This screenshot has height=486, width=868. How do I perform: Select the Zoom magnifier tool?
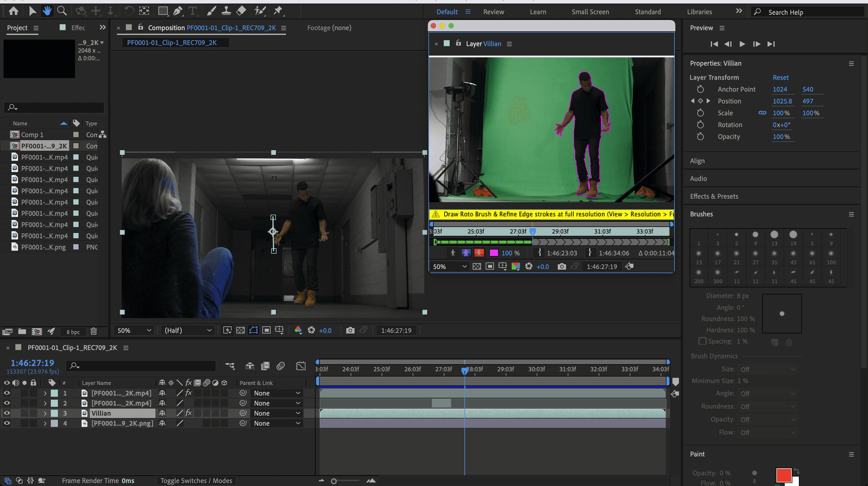[x=62, y=11]
